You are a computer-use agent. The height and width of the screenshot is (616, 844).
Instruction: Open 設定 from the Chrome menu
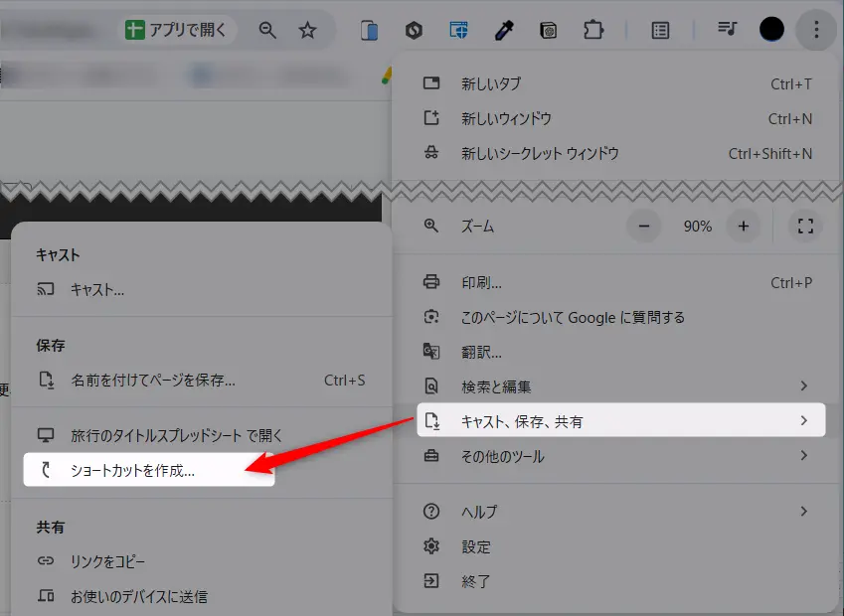[476, 546]
